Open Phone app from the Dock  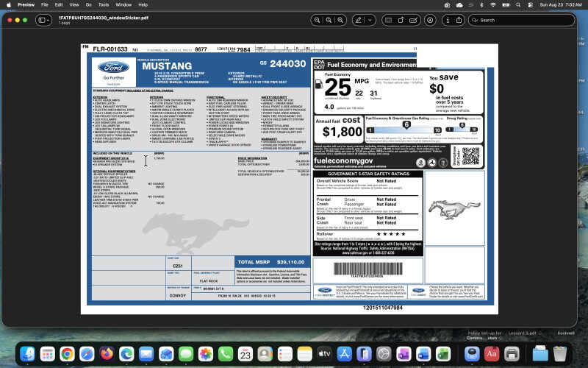[226, 354]
